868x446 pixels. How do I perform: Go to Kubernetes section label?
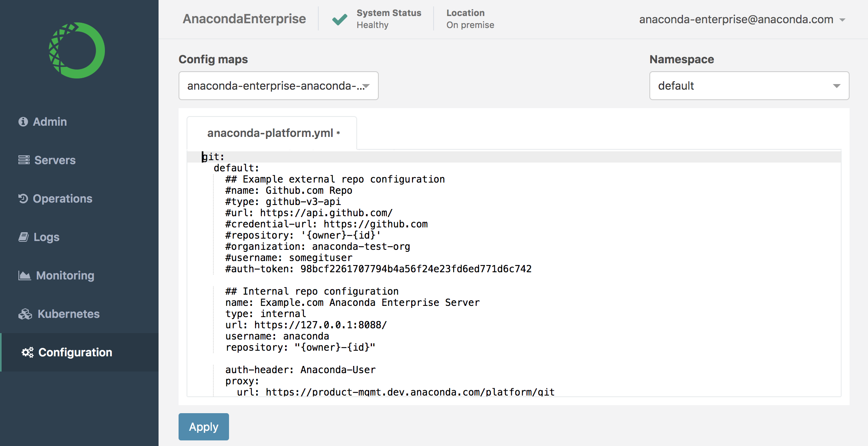(68, 314)
